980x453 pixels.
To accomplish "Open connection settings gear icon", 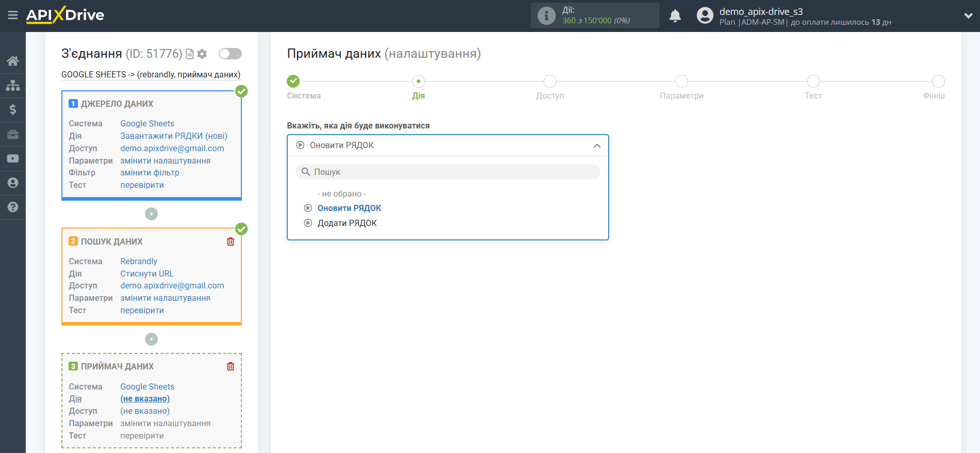I will [202, 54].
